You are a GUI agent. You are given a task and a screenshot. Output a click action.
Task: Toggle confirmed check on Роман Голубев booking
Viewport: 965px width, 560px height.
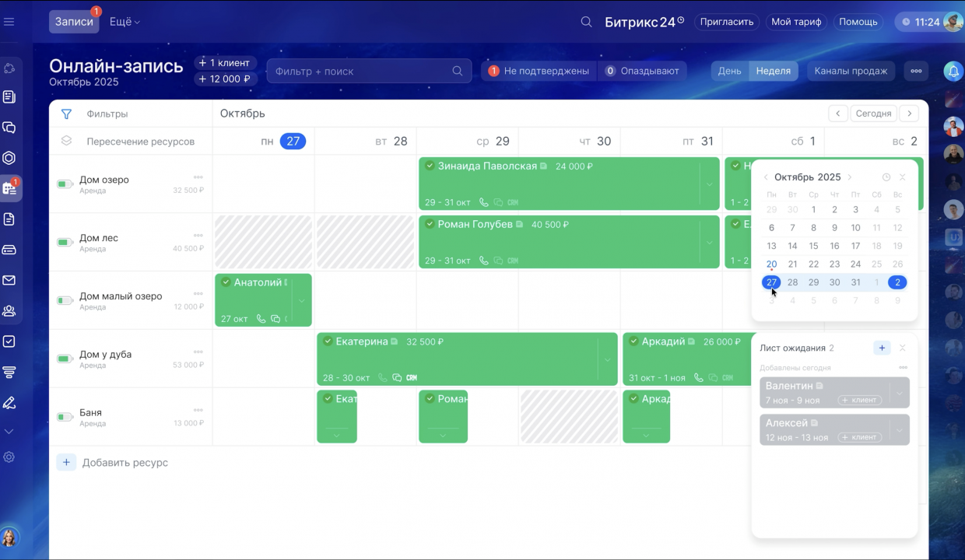click(430, 224)
